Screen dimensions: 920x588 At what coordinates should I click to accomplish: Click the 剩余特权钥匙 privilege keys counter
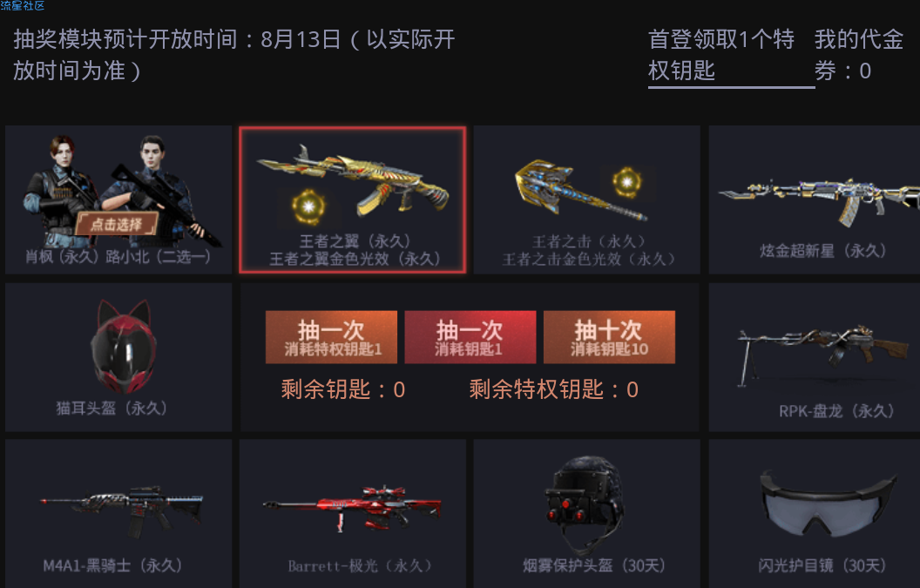[x=553, y=389]
